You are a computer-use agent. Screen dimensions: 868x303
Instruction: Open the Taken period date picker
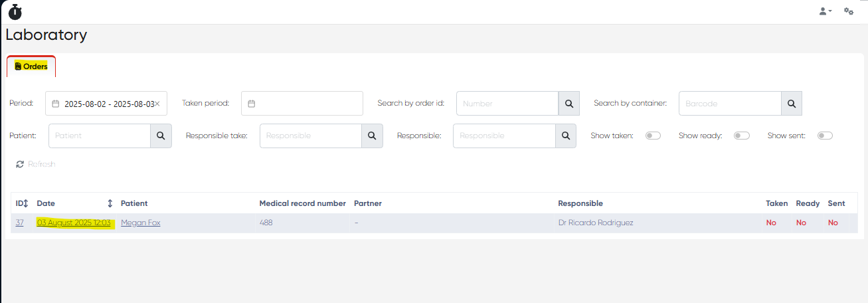[x=302, y=104]
